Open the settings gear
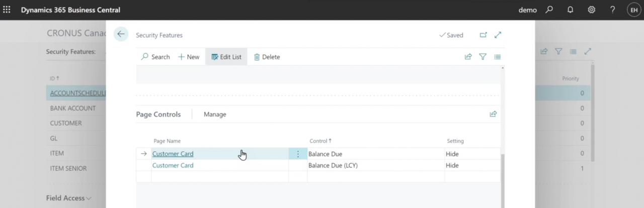 592,10
